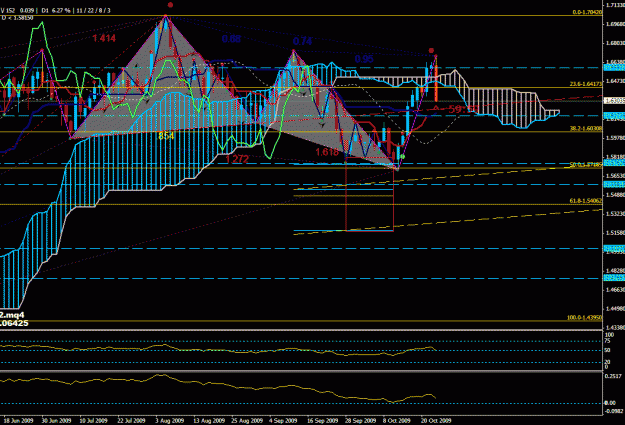Click the 4 Sep 2009 date label
The width and height of the screenshot is (625, 425).
pos(283,421)
